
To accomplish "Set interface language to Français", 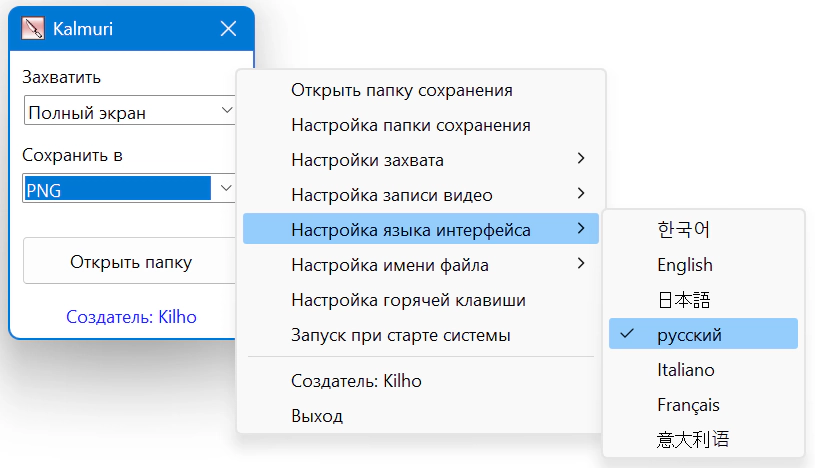I will (x=688, y=405).
